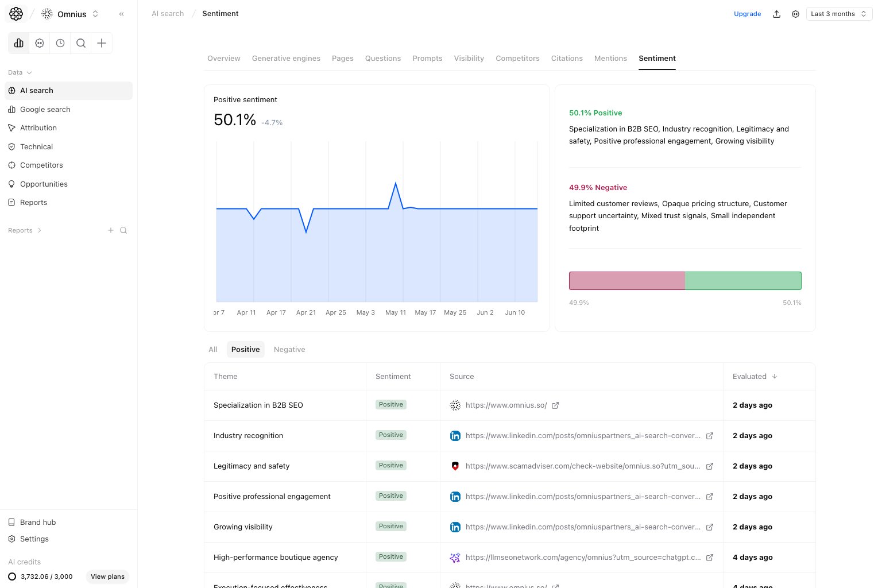Open external link icon in Industry recognition row
Viewport: 882px width, 588px height.
click(x=710, y=436)
